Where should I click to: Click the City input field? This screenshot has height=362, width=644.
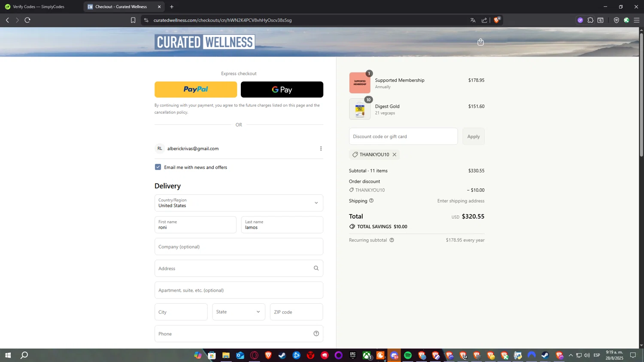coord(181,312)
